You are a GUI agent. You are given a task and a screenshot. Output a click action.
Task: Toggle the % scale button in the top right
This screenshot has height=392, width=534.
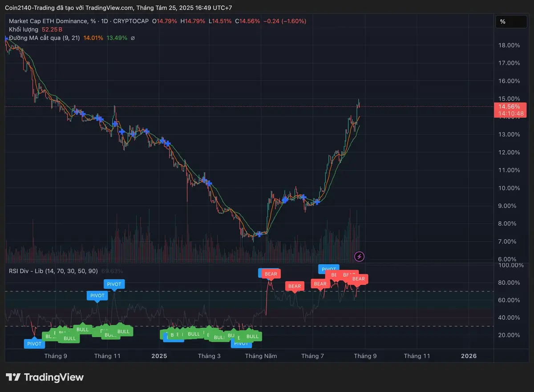click(x=511, y=21)
